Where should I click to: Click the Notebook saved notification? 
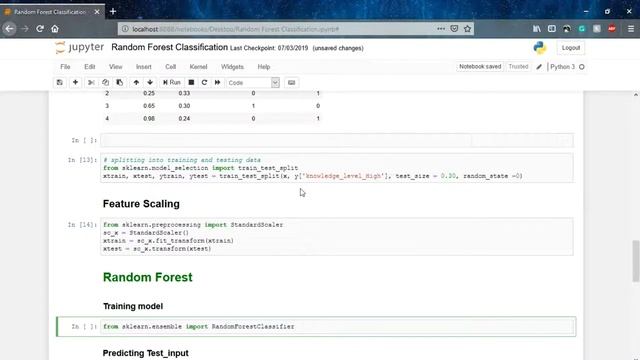(480, 67)
